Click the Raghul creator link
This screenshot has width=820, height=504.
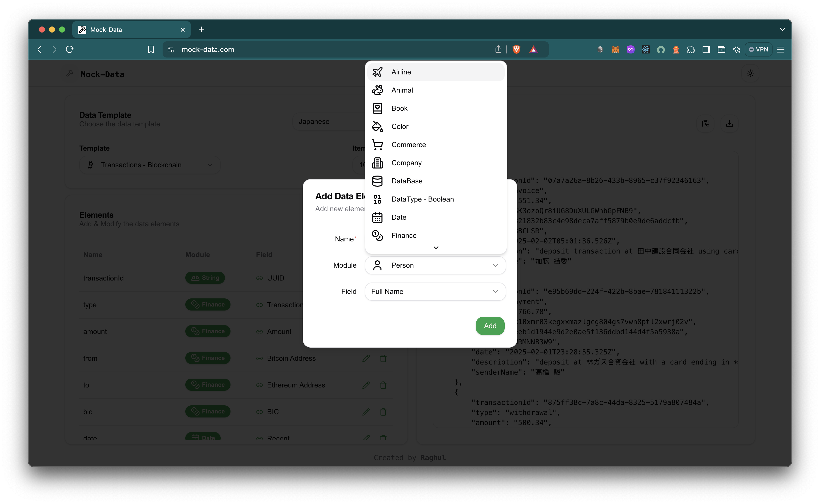pyautogui.click(x=433, y=458)
